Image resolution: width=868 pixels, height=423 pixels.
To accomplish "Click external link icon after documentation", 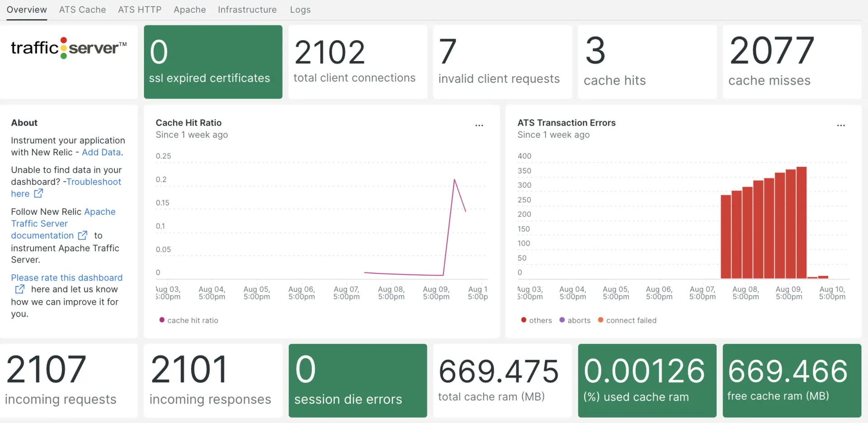I will 82,235.
